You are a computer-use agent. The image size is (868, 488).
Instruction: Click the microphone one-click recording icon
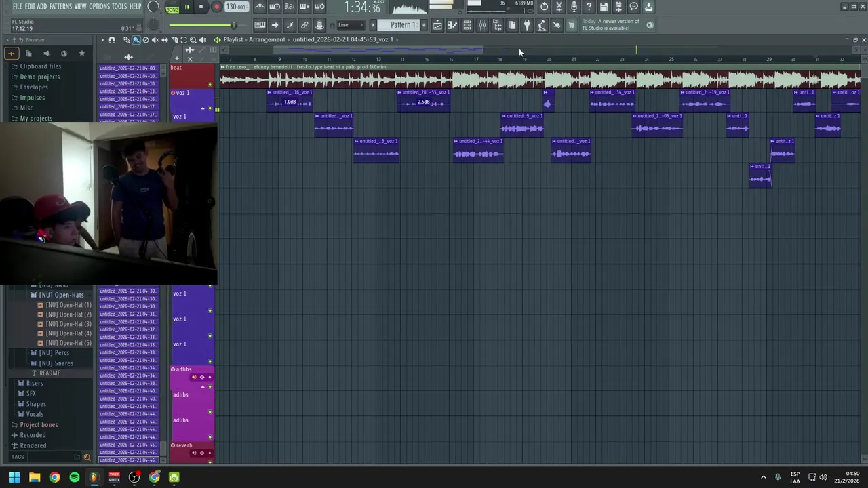(x=574, y=7)
